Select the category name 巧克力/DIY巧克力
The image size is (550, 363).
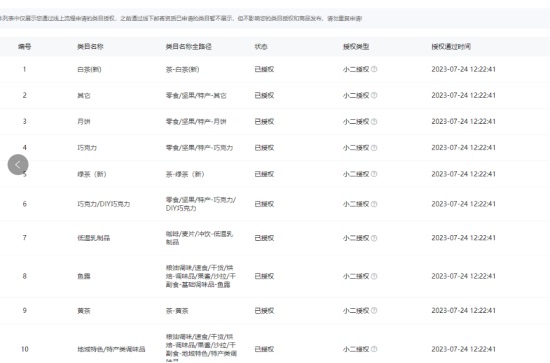click(104, 204)
